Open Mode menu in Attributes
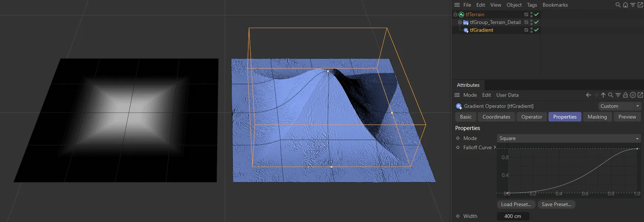644x222 pixels. [x=470, y=95]
